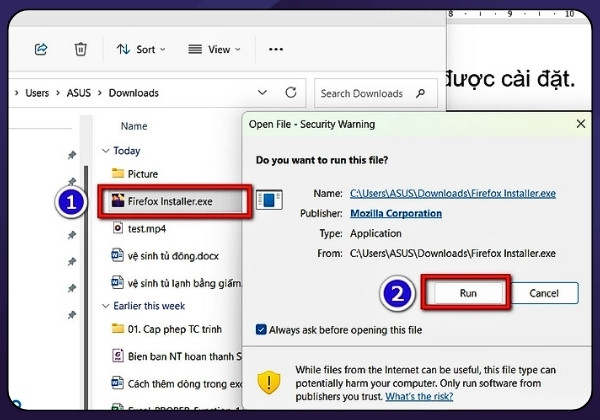Click file icon of Bien ban NT hoan thanh
This screenshot has width=600, height=420.
[x=118, y=356]
